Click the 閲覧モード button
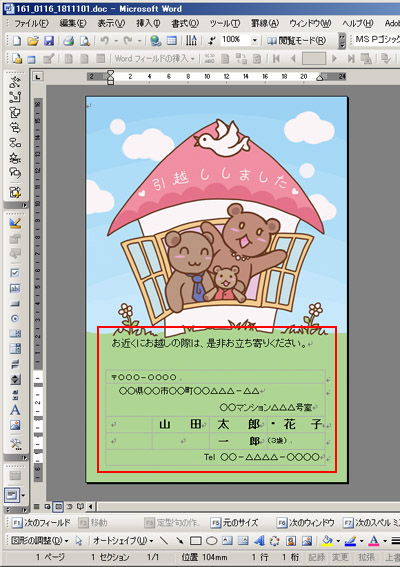The height and width of the screenshot is (567, 400). (297, 40)
